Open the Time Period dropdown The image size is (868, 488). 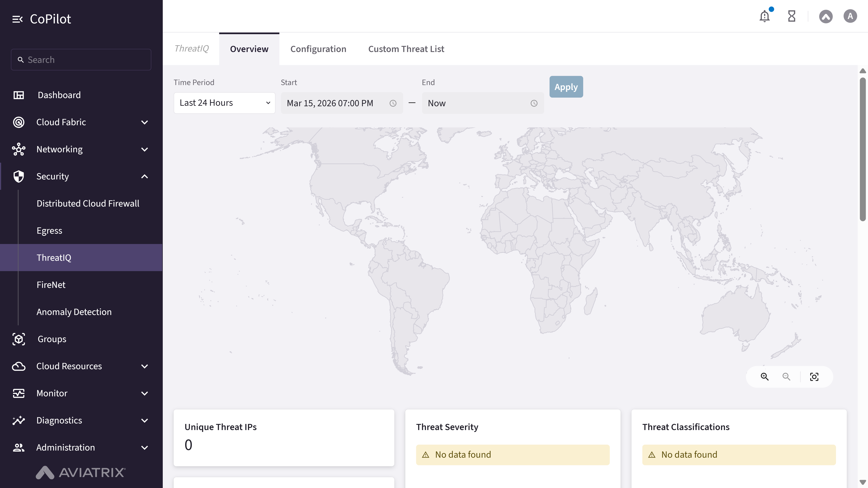coord(224,103)
